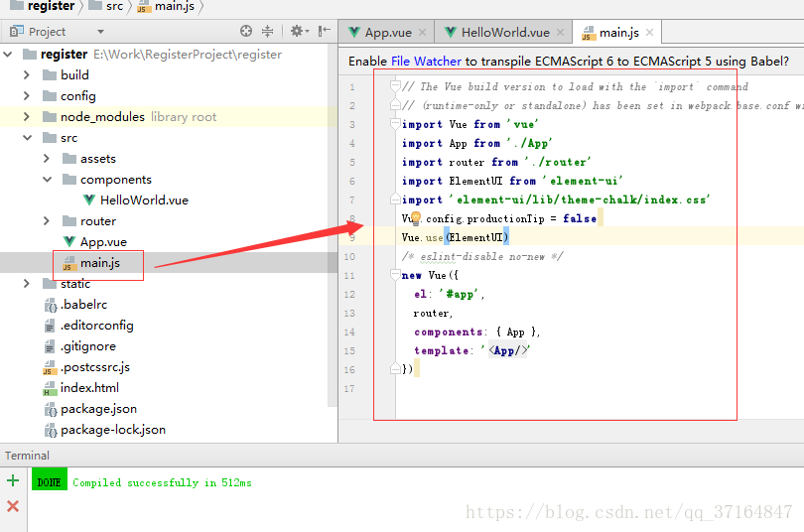Expand the assets folder

click(47, 159)
